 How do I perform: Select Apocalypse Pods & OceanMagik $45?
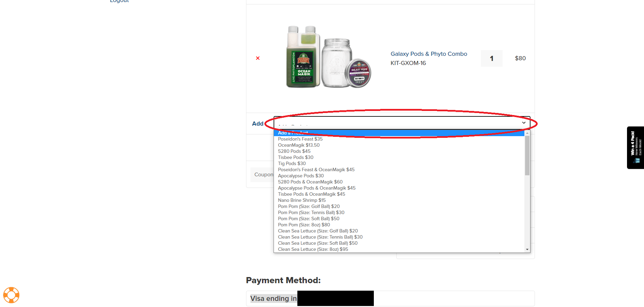(x=317, y=188)
